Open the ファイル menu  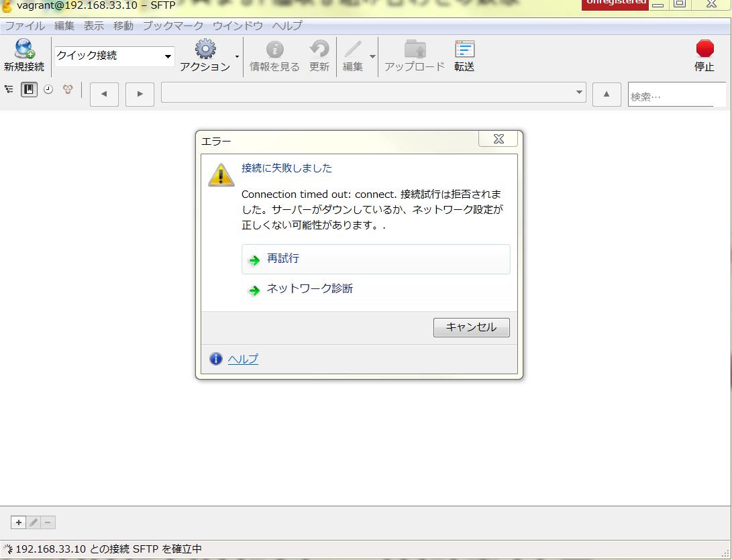click(25, 26)
